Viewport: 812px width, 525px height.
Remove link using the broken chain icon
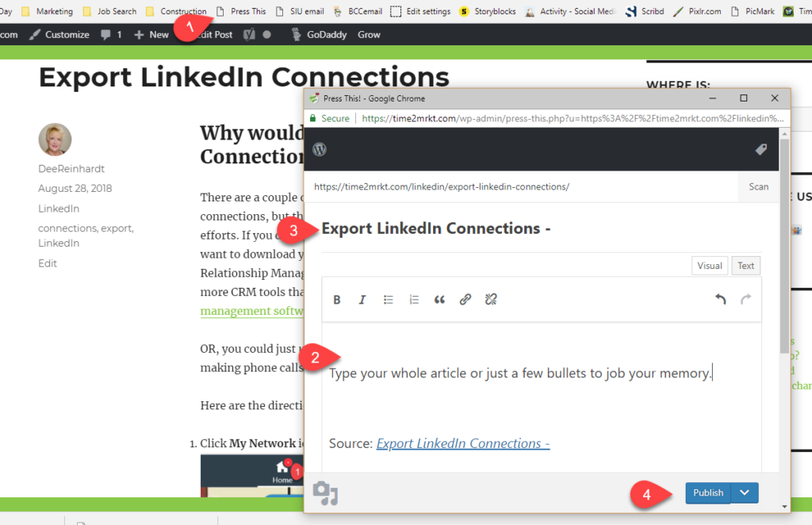(491, 300)
